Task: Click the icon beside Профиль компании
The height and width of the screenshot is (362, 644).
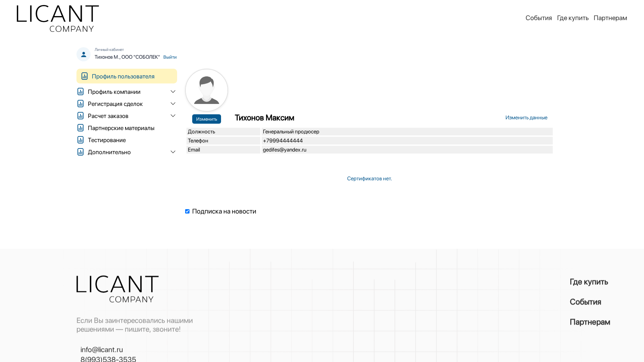Action: [x=80, y=92]
